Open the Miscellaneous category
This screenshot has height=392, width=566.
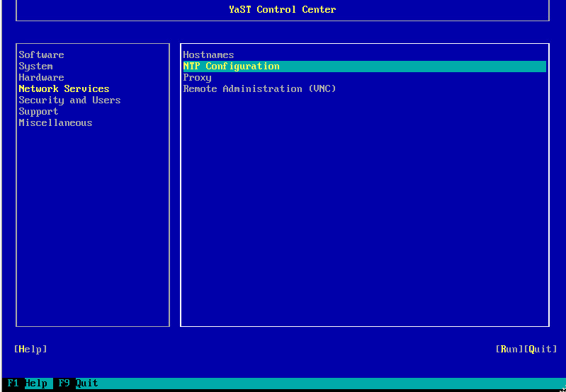pos(55,122)
